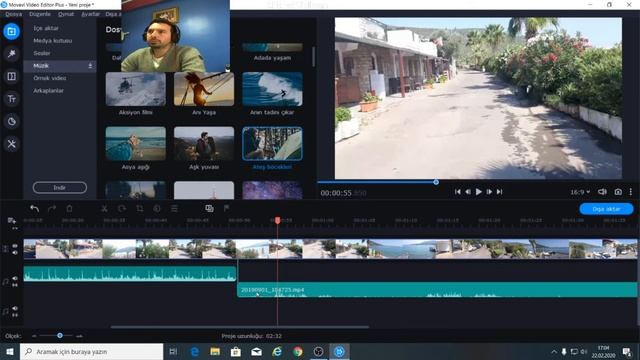Viewport: 640px width, 360px height.
Task: Open Microsoft Edge in the taskbar
Action: [195, 351]
